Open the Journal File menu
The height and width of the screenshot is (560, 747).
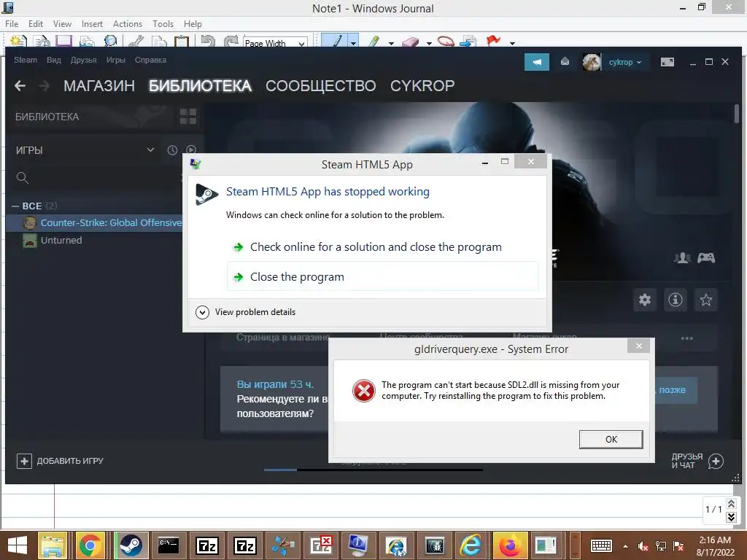[12, 24]
